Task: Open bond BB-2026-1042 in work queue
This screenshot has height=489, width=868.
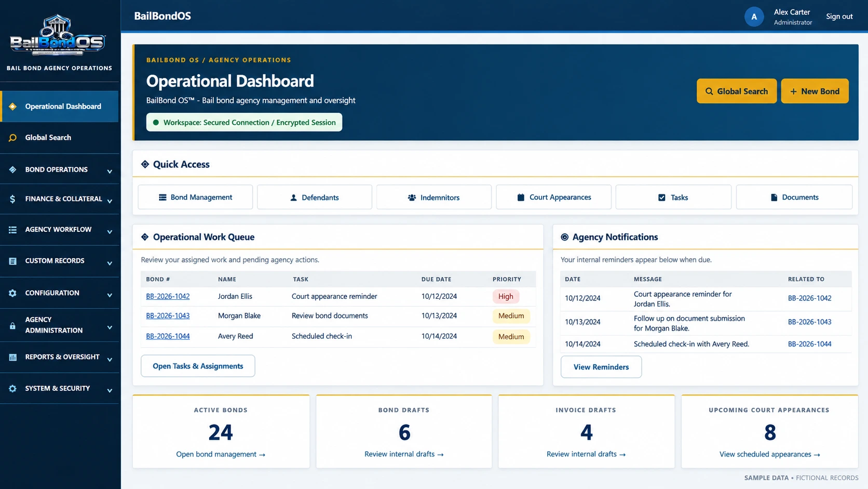Action: [x=168, y=296]
